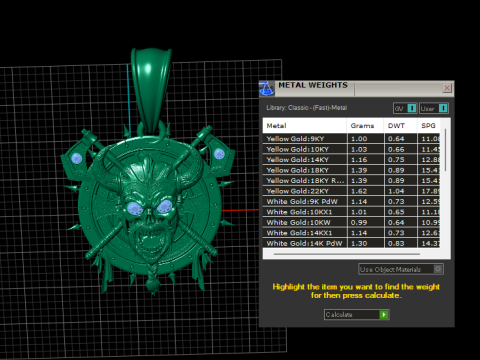The image size is (480, 360).
Task: Click the gem on the left axe head
Action: point(77,158)
